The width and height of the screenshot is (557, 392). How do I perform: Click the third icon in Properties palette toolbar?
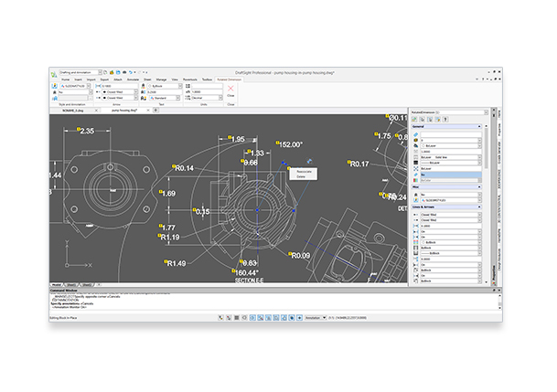(x=430, y=119)
